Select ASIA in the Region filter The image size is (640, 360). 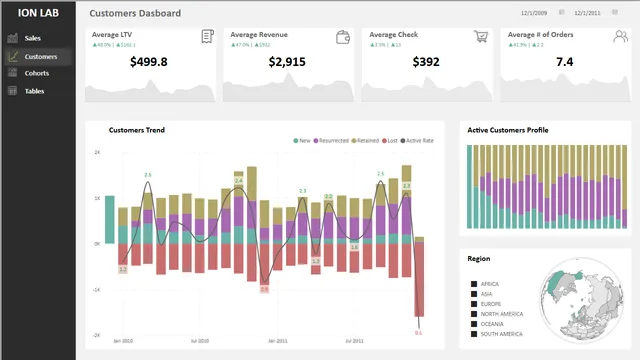(x=482, y=294)
